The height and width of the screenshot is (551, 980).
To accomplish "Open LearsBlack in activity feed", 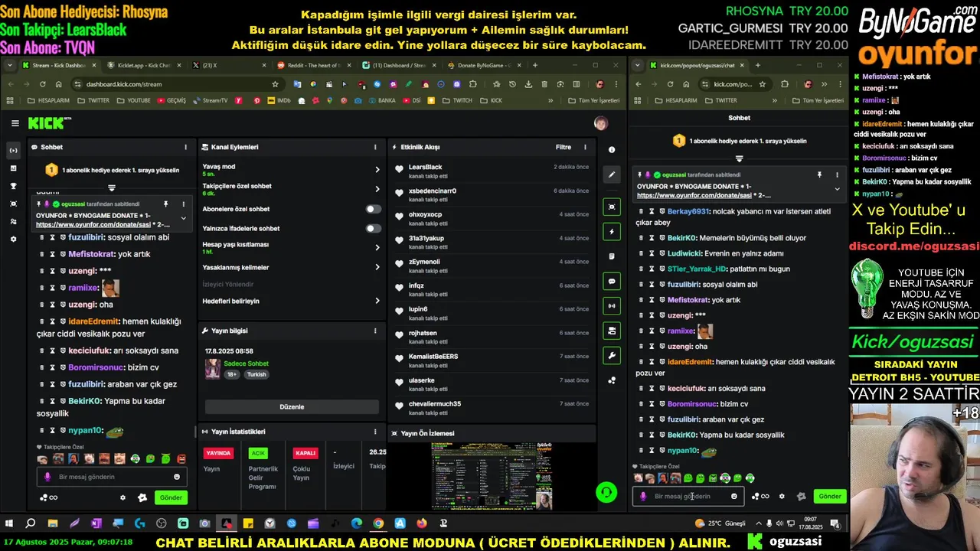I will 425,167.
